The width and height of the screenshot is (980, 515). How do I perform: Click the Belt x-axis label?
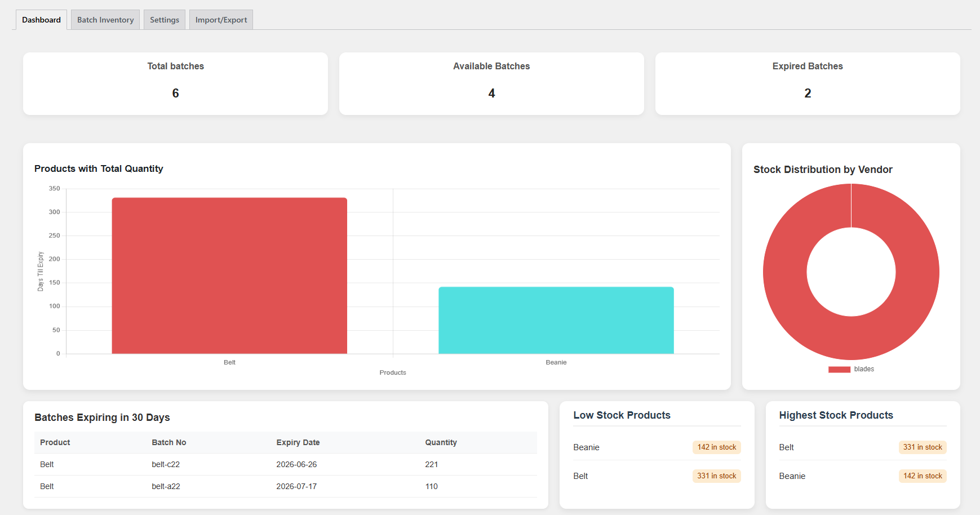point(229,362)
